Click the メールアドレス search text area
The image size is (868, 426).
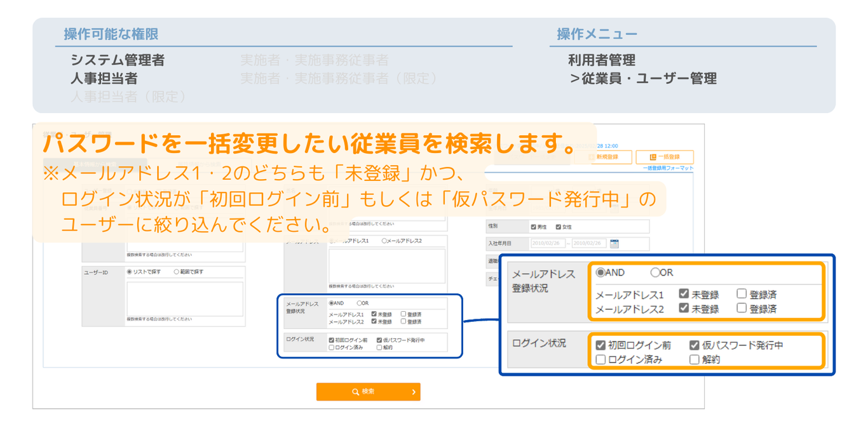[x=387, y=265]
